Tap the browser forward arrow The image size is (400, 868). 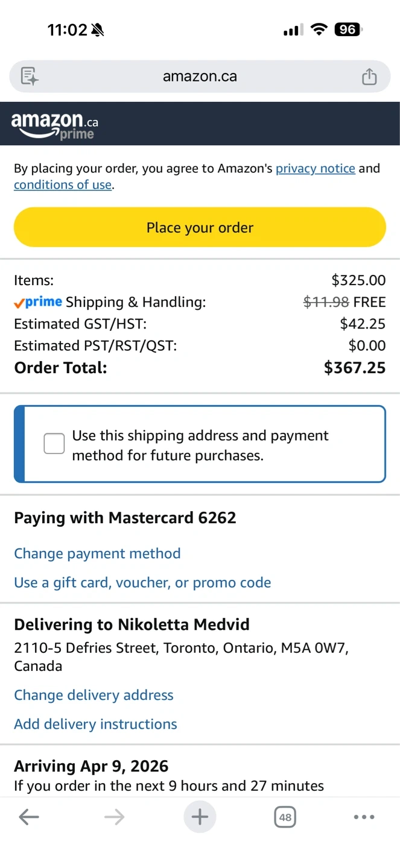point(114,817)
